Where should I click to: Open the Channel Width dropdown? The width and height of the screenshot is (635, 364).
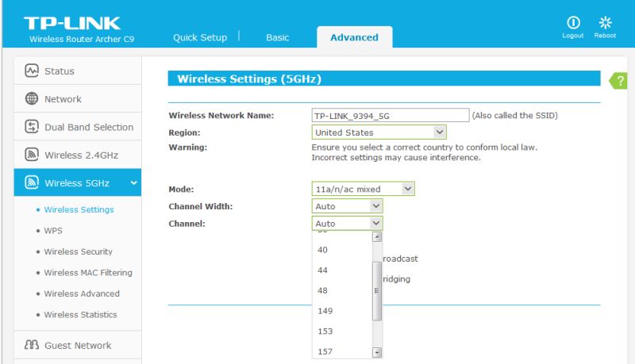tap(348, 206)
